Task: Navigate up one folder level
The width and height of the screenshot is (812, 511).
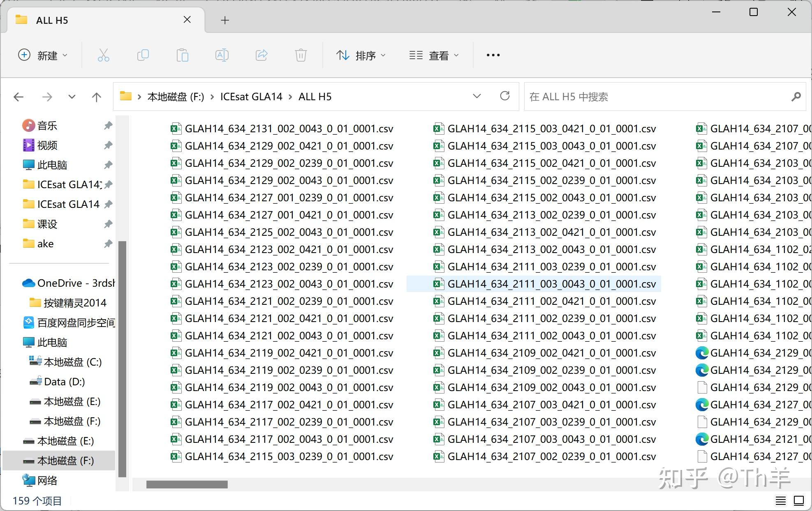Action: [96, 97]
